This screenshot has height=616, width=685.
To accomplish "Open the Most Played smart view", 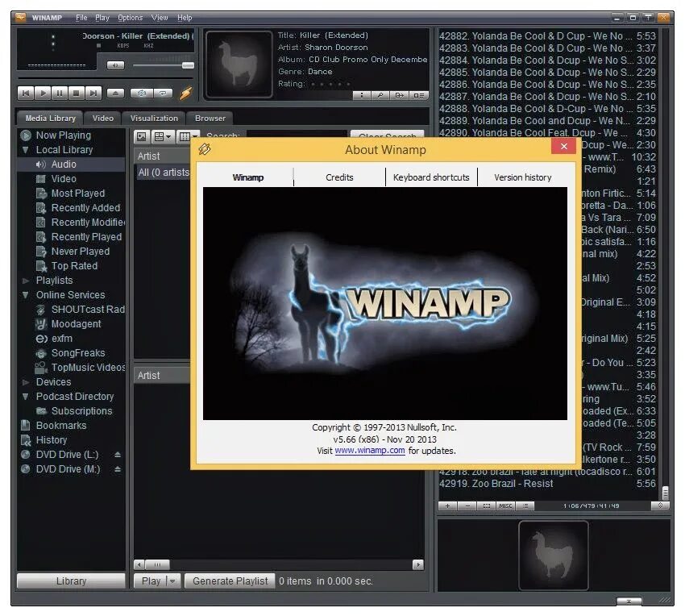I will pyautogui.click(x=77, y=194).
